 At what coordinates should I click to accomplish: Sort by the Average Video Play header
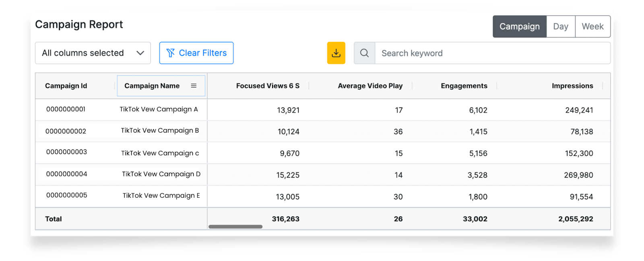(x=370, y=86)
